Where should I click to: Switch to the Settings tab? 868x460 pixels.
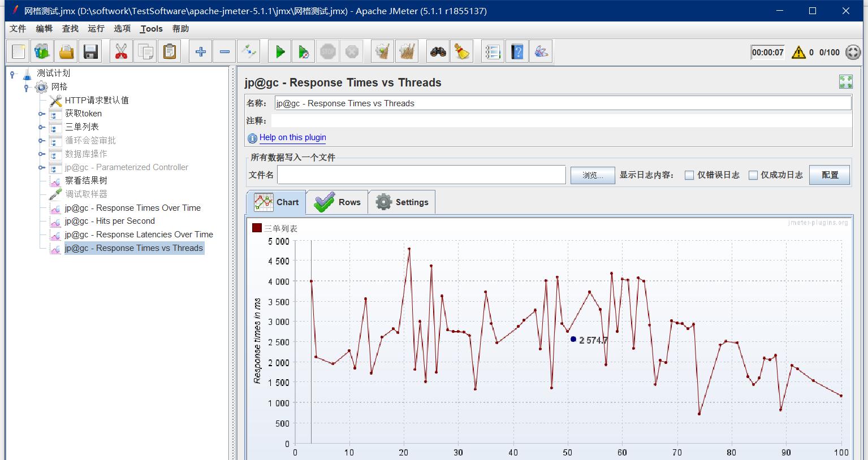click(402, 202)
